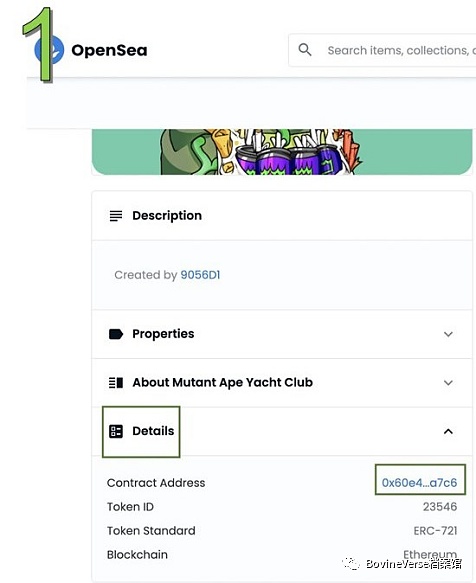Click the Description lines icon
Viewport: 476px width, 583px height.
click(x=116, y=216)
